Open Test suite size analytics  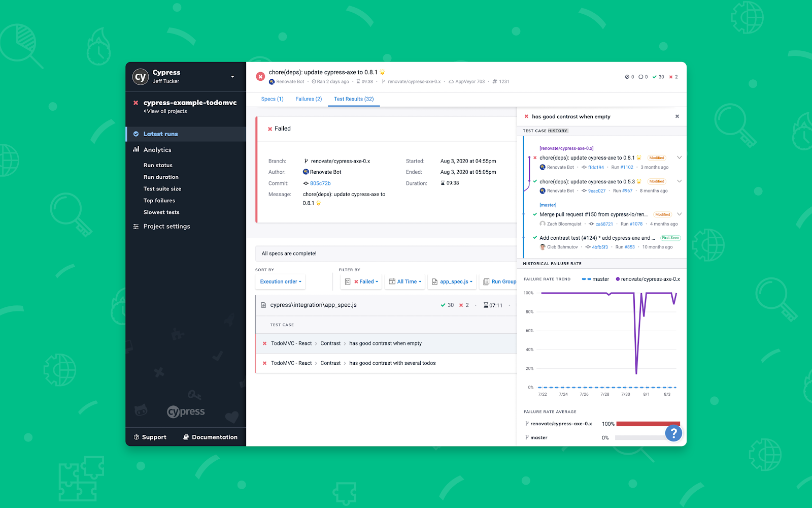click(162, 188)
